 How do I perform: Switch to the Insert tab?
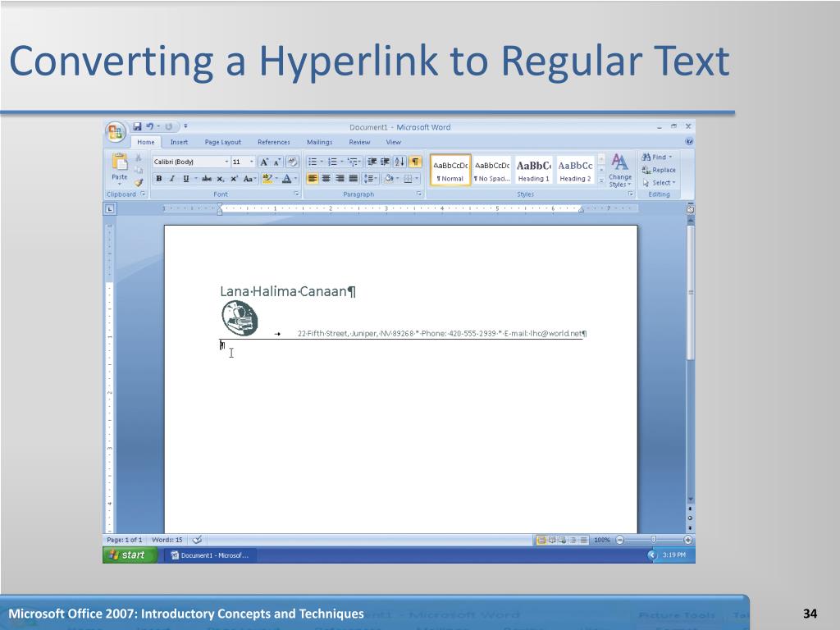click(179, 142)
